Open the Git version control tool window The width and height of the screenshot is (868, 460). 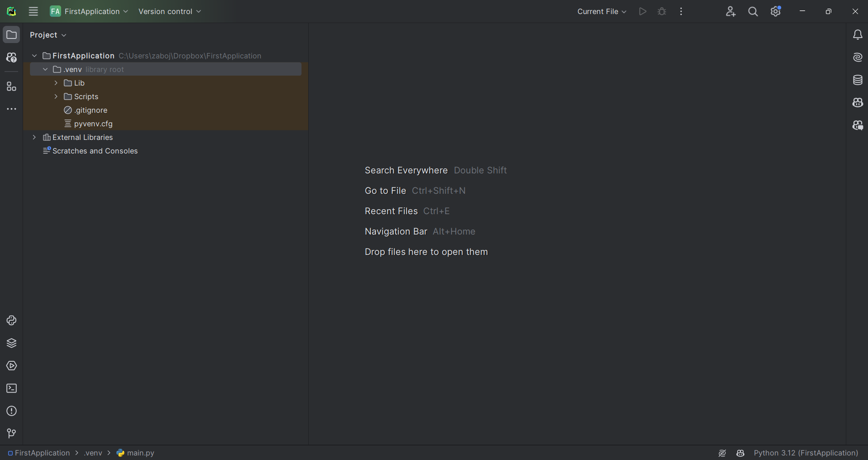(x=11, y=434)
